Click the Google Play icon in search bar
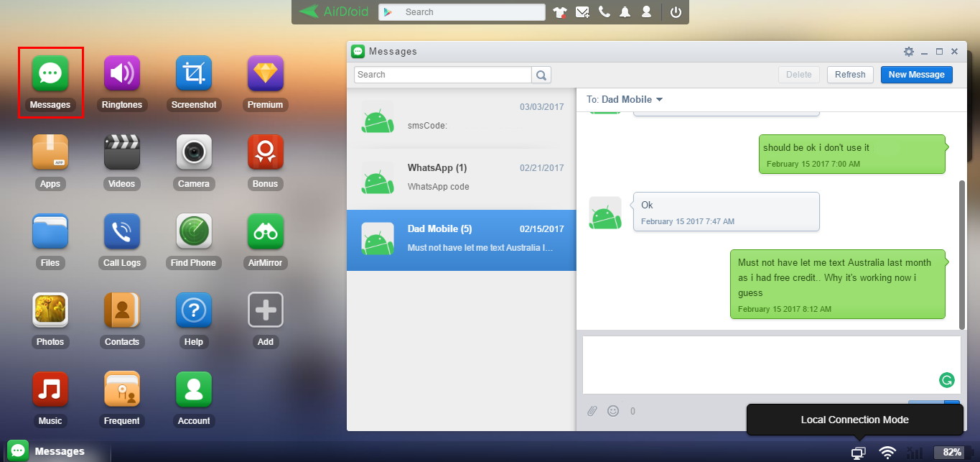This screenshot has height=462, width=980. [x=388, y=12]
